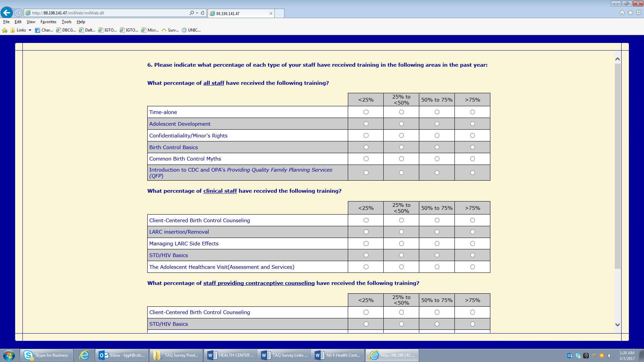Select >75% for Birth Control Basics
The image size is (644, 362).
click(x=472, y=147)
